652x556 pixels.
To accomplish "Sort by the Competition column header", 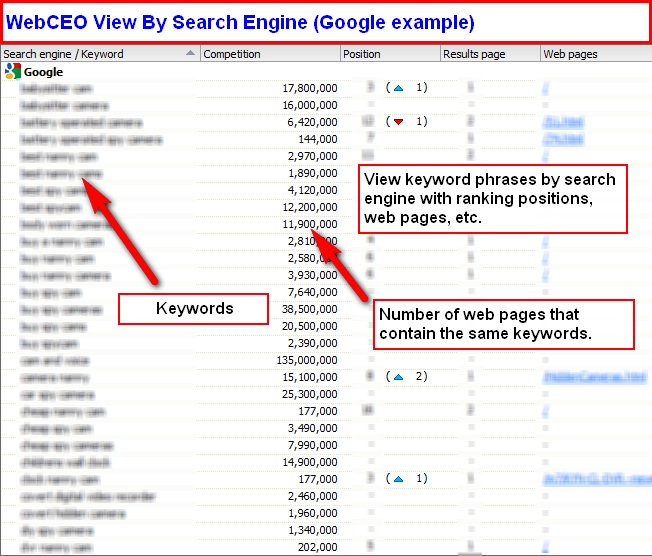I will (x=270, y=54).
